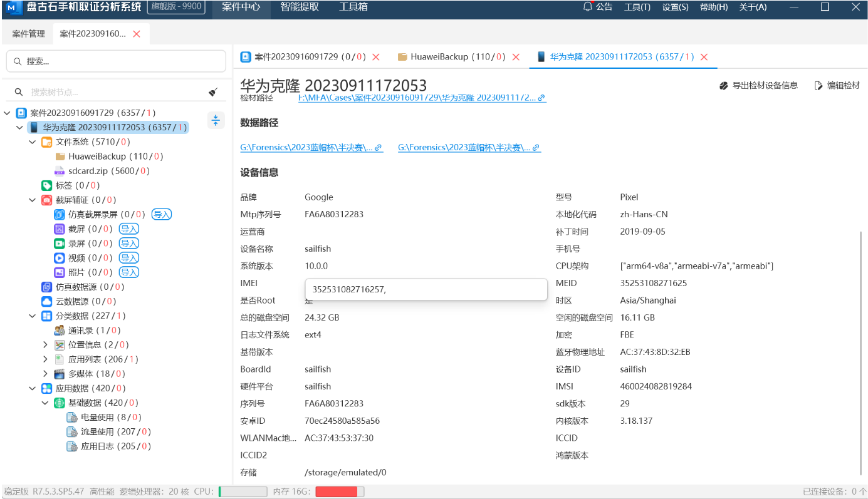Click 导入 next to 照片
This screenshot has height=499, width=868.
(129, 272)
